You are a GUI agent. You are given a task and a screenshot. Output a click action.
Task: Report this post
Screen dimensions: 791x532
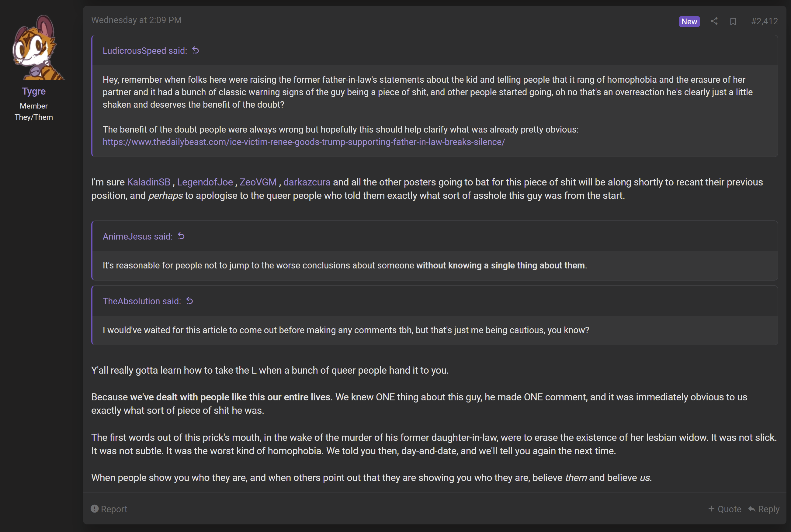tap(109, 509)
